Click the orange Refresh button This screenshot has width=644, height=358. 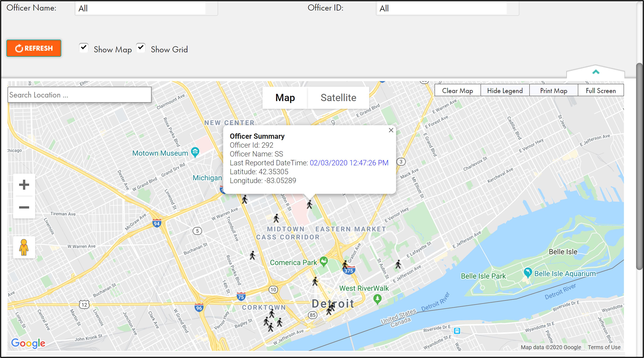coord(34,48)
